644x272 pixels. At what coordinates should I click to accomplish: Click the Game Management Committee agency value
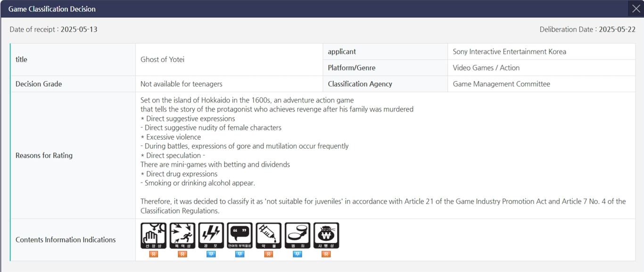click(x=501, y=84)
